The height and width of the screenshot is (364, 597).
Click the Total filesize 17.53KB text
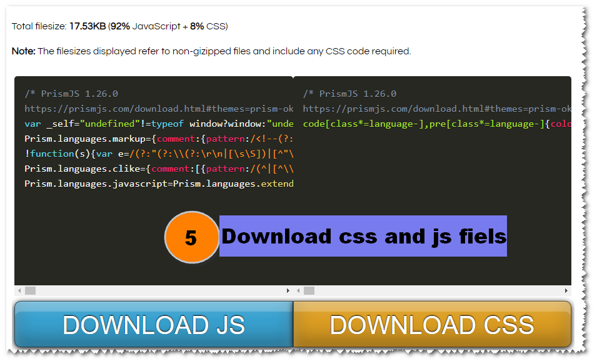(119, 26)
